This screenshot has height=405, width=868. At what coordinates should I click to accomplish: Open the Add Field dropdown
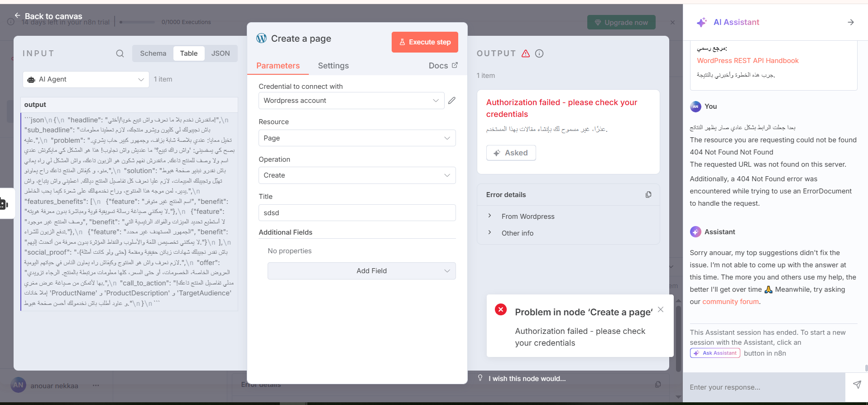(x=362, y=271)
